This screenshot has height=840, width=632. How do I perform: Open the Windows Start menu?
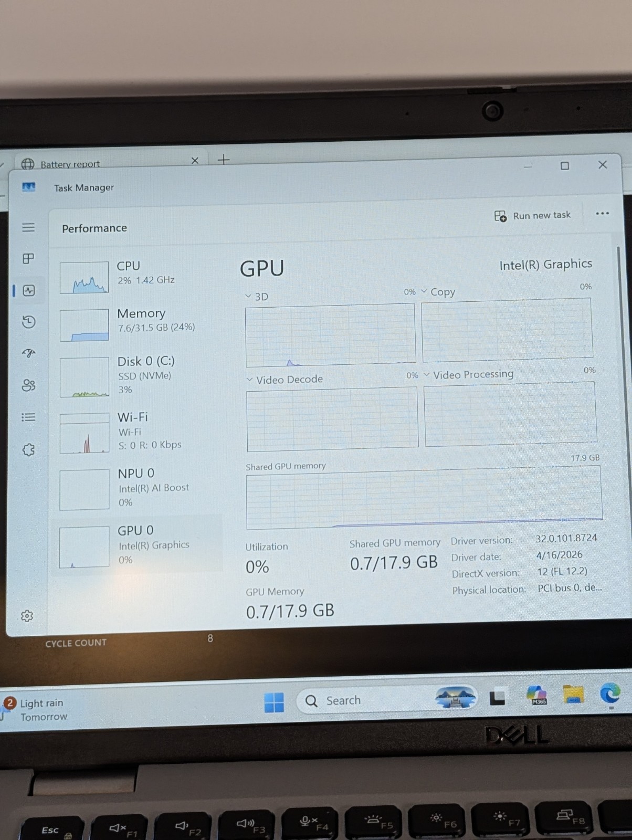click(x=274, y=702)
